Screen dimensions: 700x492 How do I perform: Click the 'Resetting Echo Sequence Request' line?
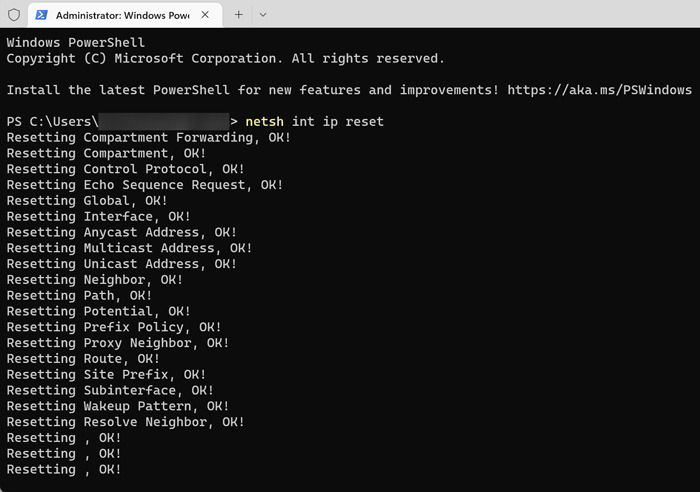pos(145,185)
